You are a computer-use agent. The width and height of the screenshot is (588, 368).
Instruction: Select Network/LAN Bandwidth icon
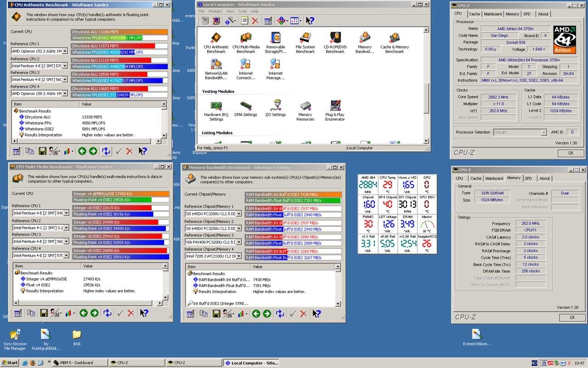(x=216, y=69)
